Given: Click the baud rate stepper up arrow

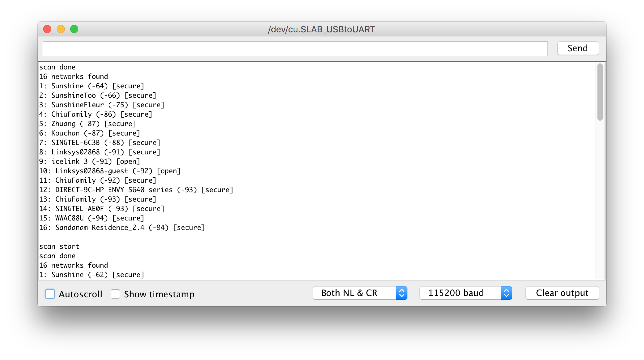Looking at the screenshot, I should pyautogui.click(x=506, y=291).
